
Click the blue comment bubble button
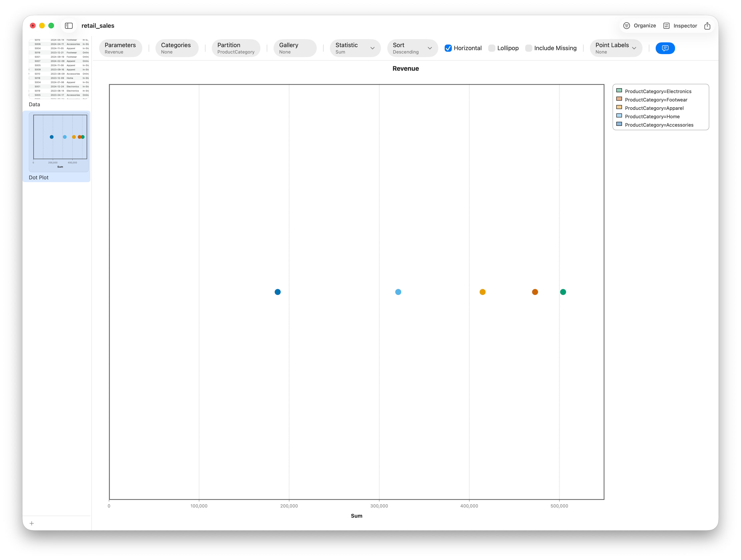click(665, 48)
